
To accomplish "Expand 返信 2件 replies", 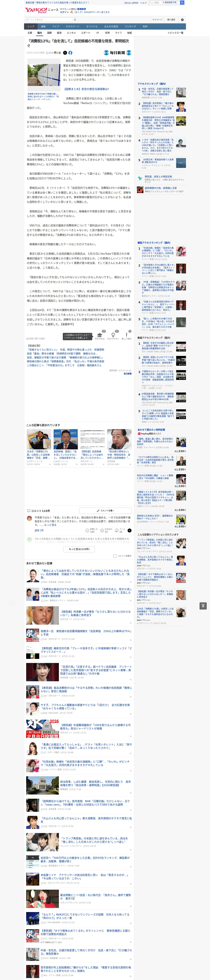I will 39,530.
